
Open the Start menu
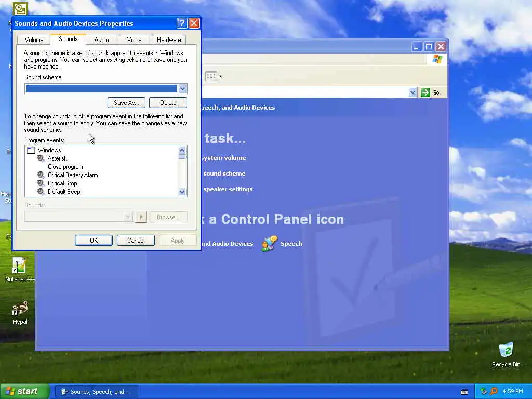click(x=24, y=392)
